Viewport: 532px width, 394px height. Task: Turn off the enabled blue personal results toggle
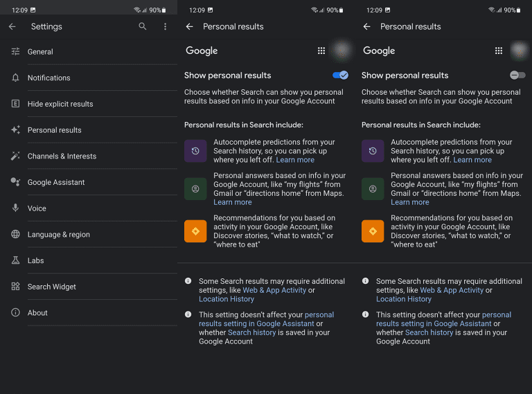coord(340,75)
